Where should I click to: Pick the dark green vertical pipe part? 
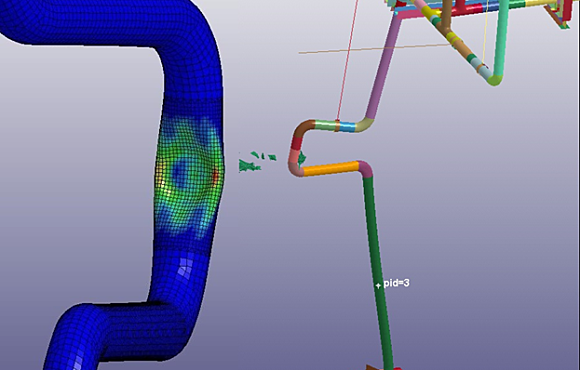378,272
